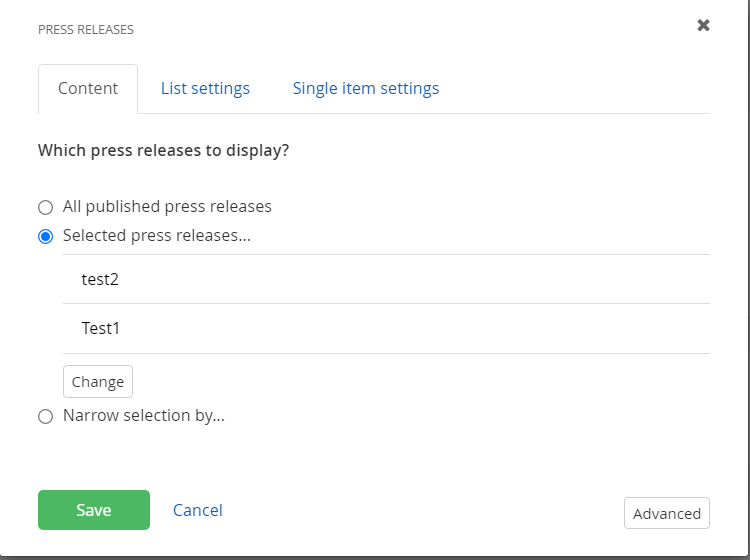The image size is (750, 560).
Task: Close the Press Releases dialog
Action: [x=703, y=25]
